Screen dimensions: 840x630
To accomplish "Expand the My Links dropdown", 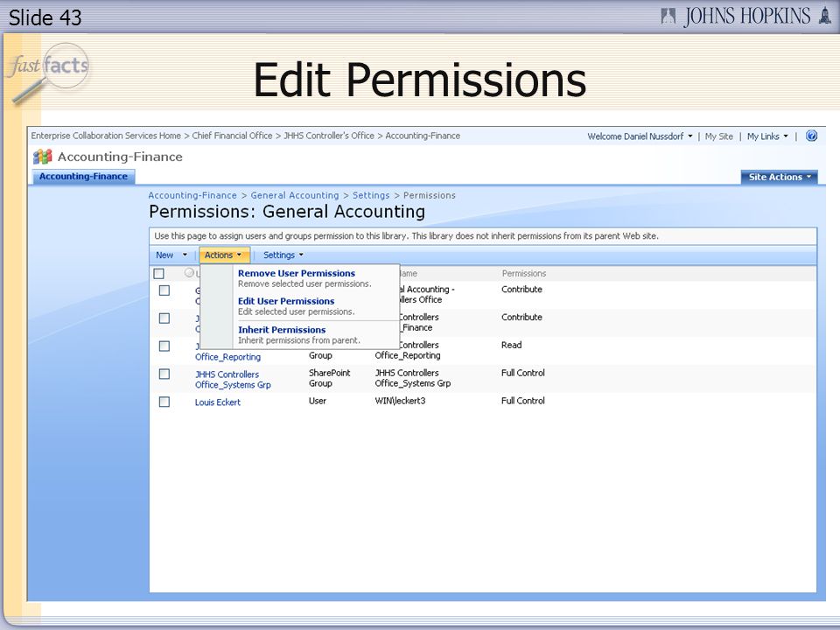I will click(x=767, y=136).
